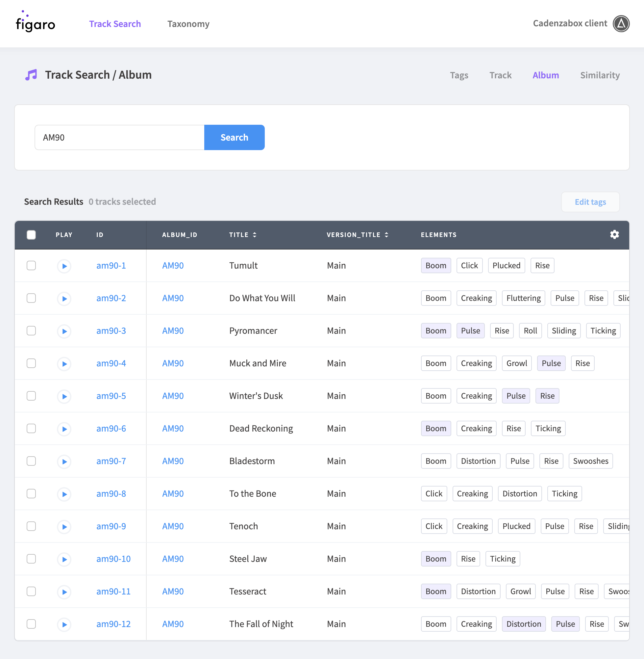This screenshot has width=644, height=659.
Task: Sort results by VERSION_TITLE column
Action: click(357, 235)
